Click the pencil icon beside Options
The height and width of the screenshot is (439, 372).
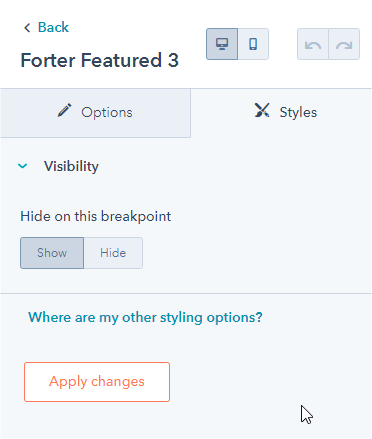pos(64,110)
